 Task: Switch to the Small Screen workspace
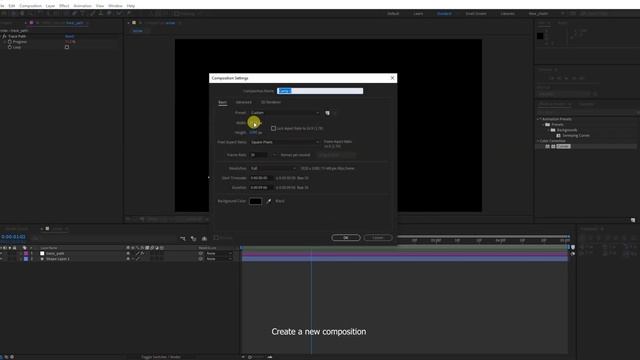coord(476,13)
